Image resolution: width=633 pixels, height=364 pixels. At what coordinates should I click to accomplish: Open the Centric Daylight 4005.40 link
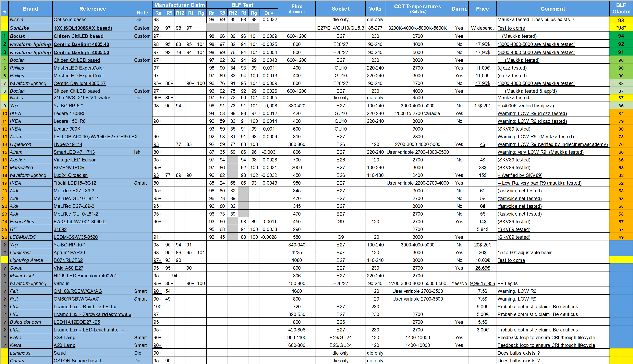point(81,44)
